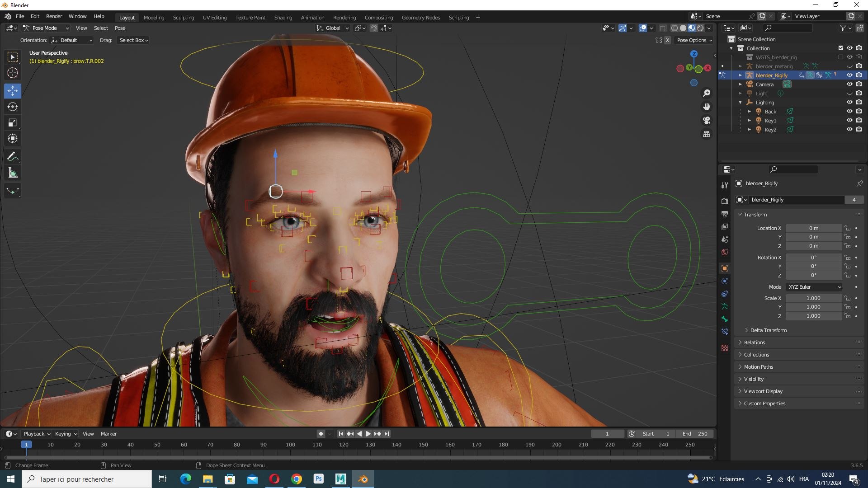
Task: Toggle Camera visibility eye icon
Action: point(849,84)
